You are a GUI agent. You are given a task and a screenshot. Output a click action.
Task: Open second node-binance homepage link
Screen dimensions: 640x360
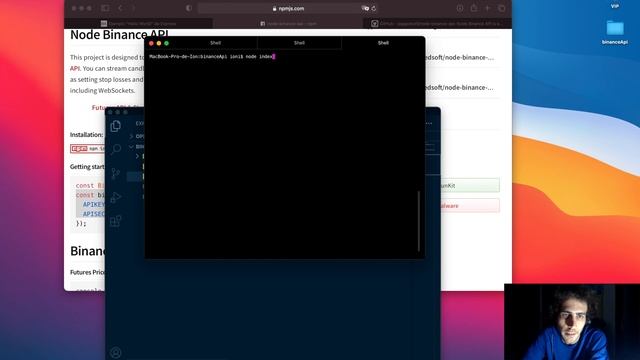pos(459,87)
